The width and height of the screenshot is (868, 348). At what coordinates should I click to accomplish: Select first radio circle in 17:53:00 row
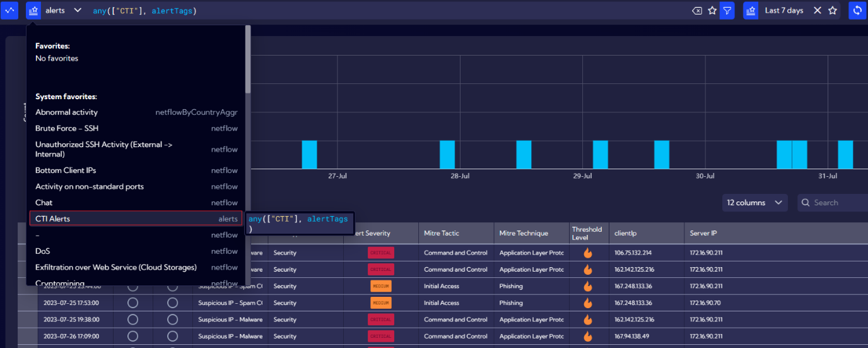pos(132,303)
